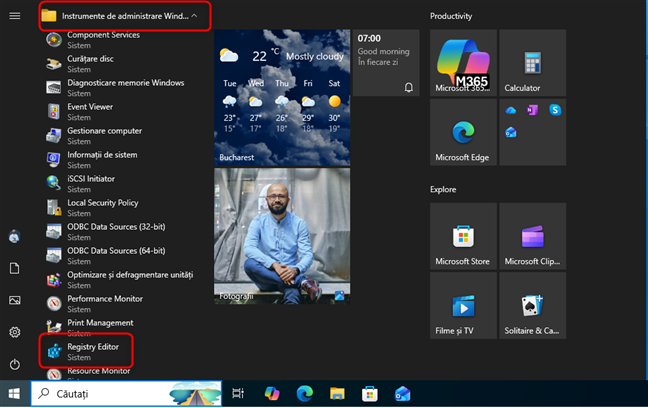Click the OneDrive icon in folder tile
Screen dimensions: 648x408
[x=511, y=110]
